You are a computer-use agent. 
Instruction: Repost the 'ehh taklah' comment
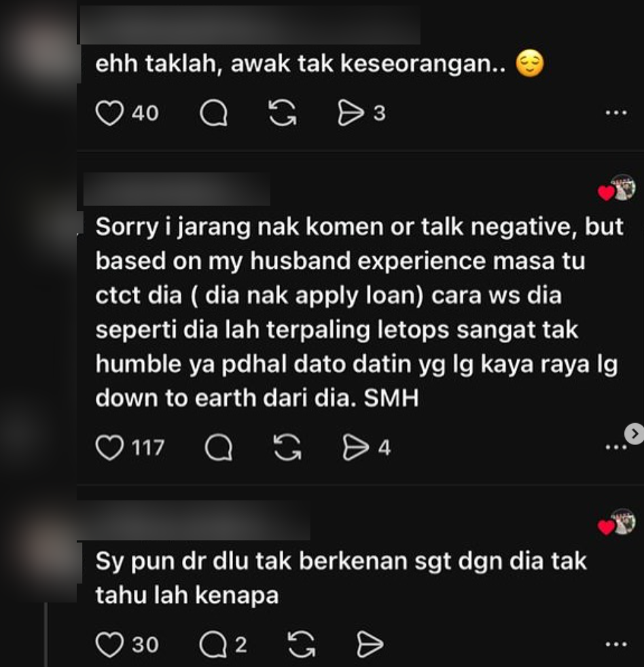click(283, 113)
